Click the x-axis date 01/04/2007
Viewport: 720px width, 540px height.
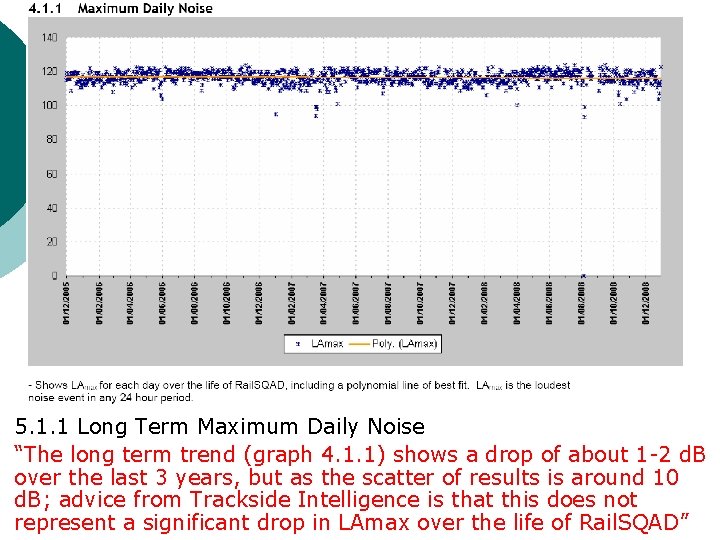(323, 303)
